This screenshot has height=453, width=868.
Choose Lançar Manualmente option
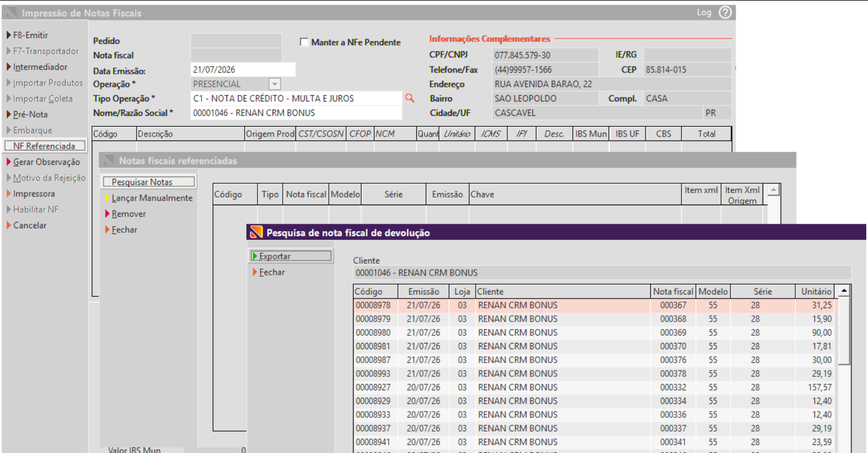pos(152,198)
